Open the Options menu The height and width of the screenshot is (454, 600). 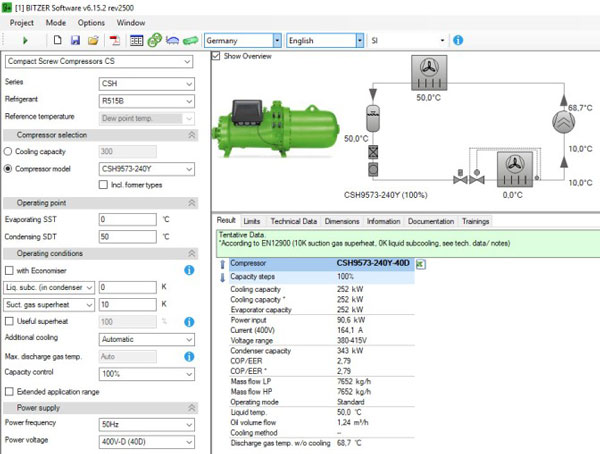pos(91,23)
